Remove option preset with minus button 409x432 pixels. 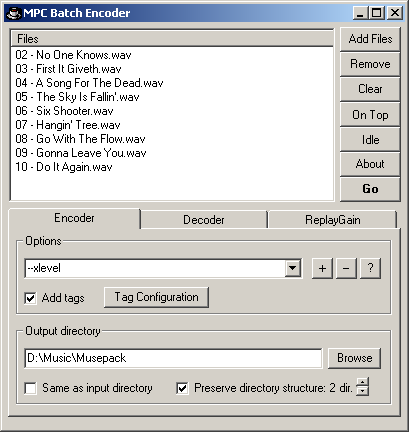pyautogui.click(x=346, y=268)
